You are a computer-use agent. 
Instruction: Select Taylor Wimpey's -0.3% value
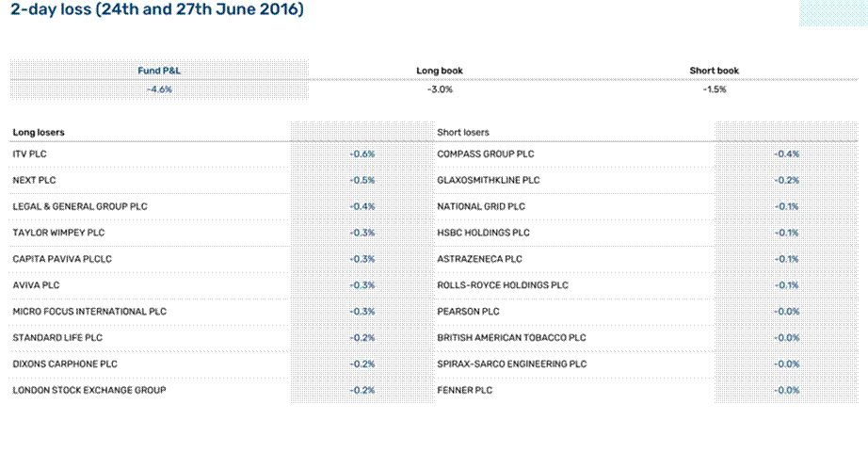[x=362, y=233]
